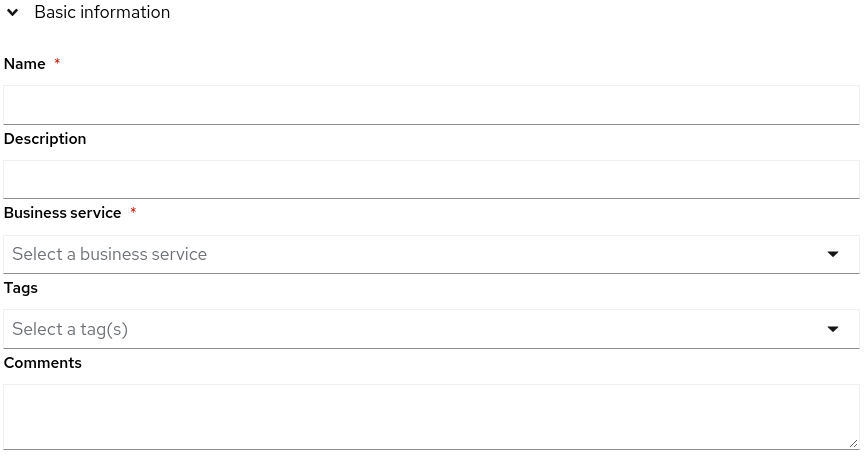The image size is (864, 458).
Task: Click the Basic information section title
Action: 102,13
